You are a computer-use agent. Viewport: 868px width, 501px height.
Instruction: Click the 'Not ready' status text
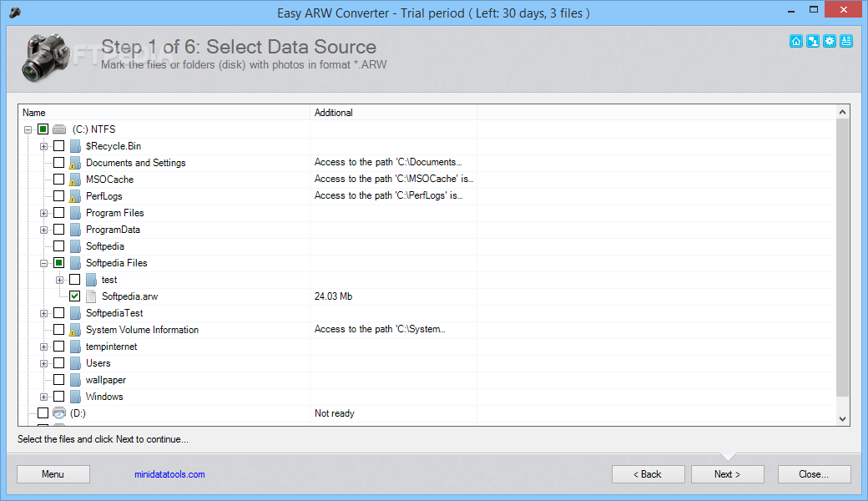(335, 413)
